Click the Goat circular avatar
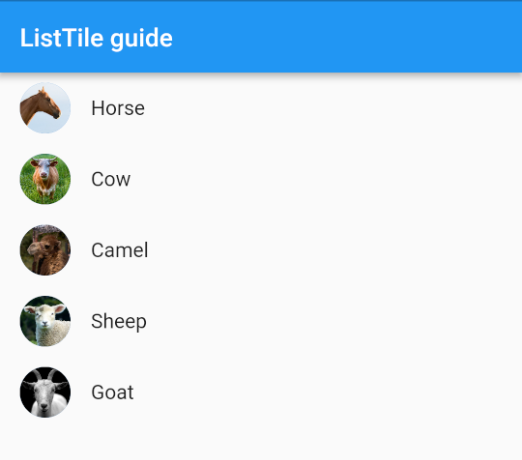Image resolution: width=522 pixels, height=460 pixels. coord(45,392)
